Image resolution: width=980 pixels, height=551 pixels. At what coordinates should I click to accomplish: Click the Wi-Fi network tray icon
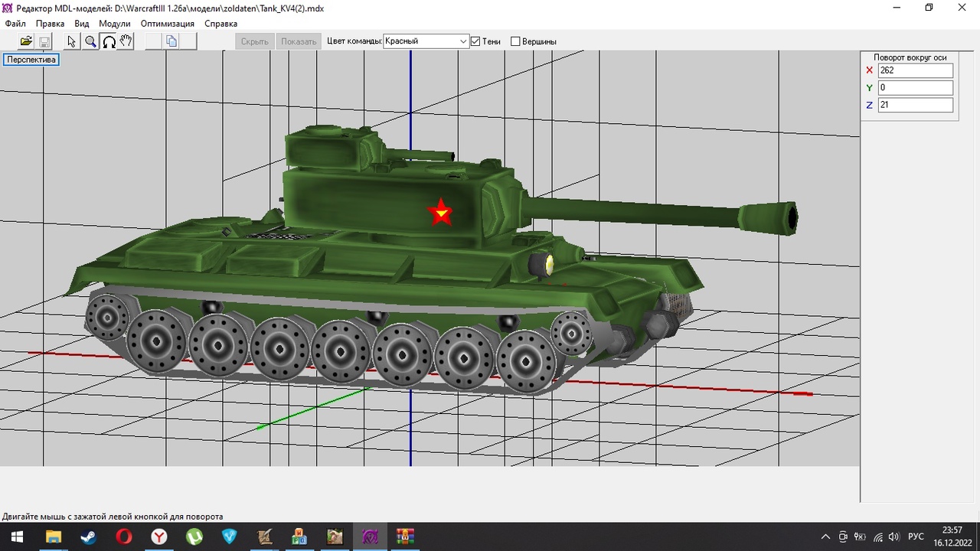(x=877, y=536)
